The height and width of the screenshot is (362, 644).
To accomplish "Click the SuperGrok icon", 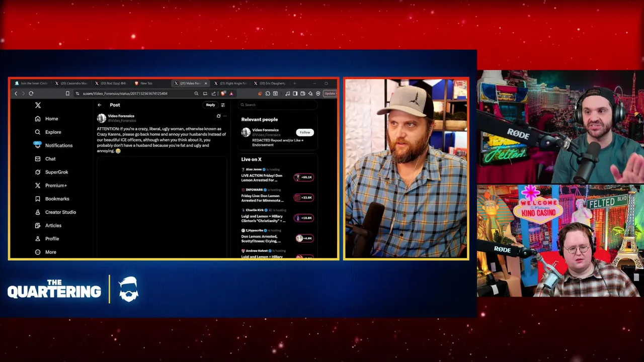I will 38,172.
